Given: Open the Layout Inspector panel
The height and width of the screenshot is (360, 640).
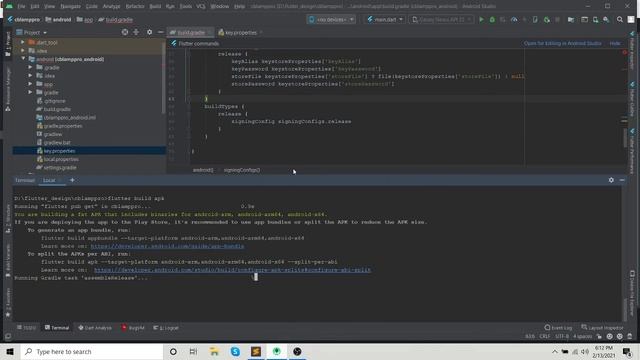Looking at the screenshot, I should point(602,328).
